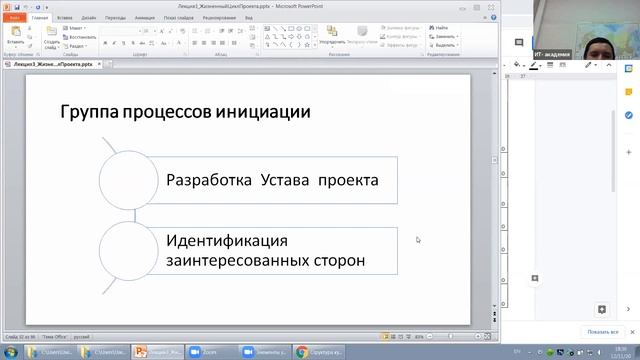This screenshot has width=640, height=360.
Task: Switch to PowerPoint taskbar button
Action: (158, 352)
